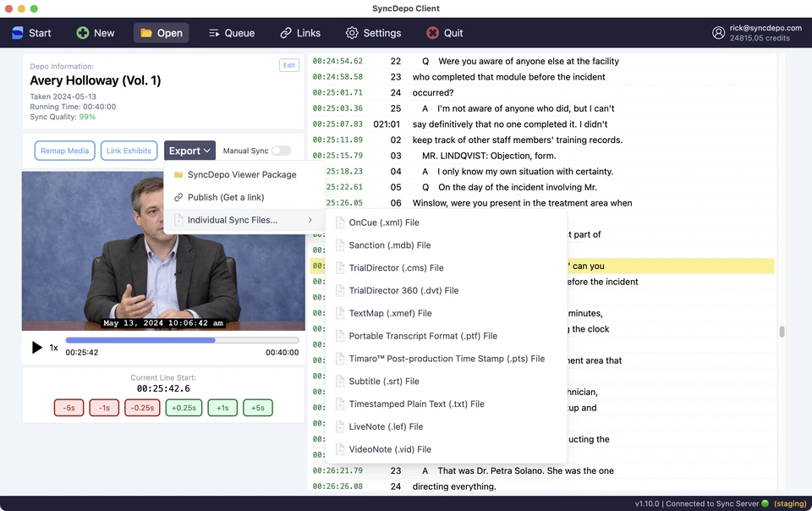This screenshot has width=812, height=511.
Task: Click the Individual Sync Files document icon
Action: [x=178, y=220]
